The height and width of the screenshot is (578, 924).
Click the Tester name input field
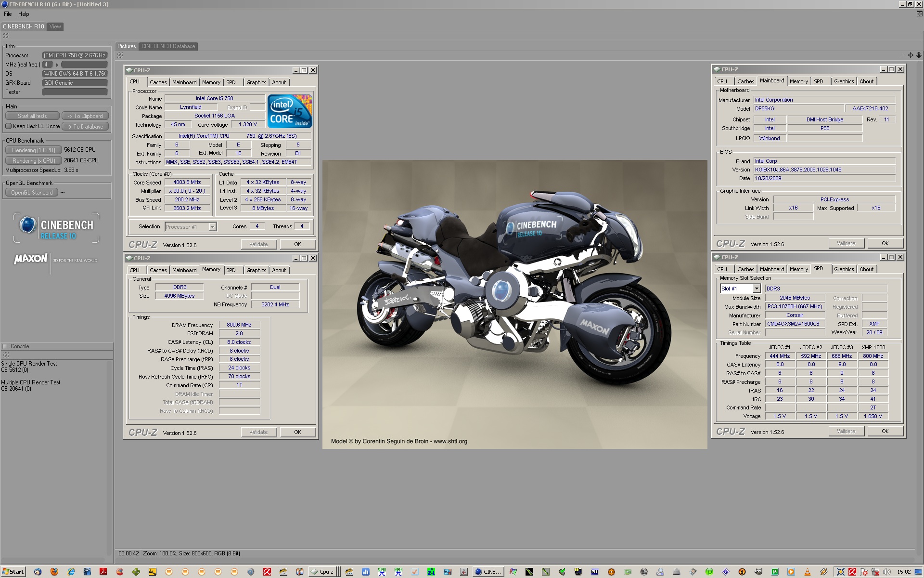[x=75, y=92]
